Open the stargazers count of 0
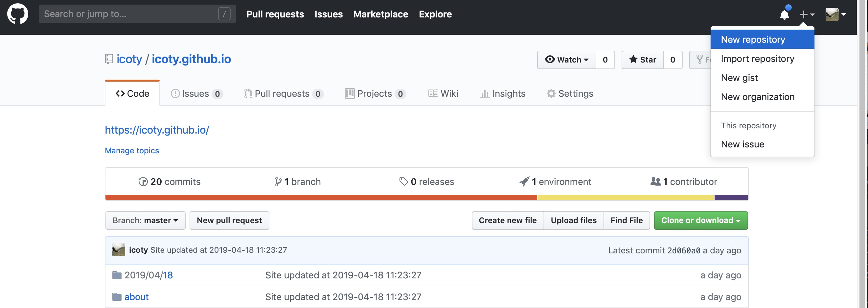Screen dimensions: 868x308 click(x=673, y=60)
